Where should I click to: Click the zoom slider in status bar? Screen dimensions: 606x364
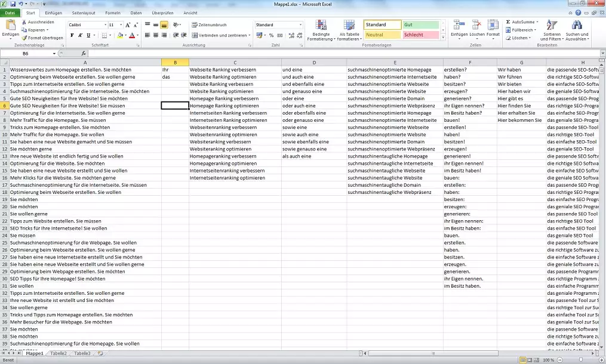[x=582, y=360]
